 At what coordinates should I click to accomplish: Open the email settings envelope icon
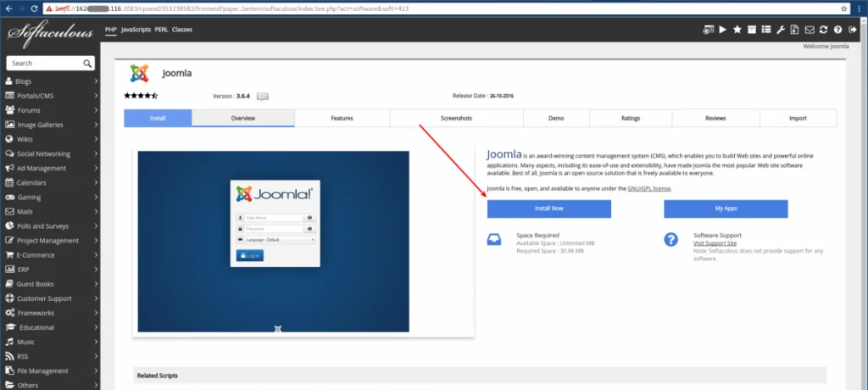tap(810, 30)
